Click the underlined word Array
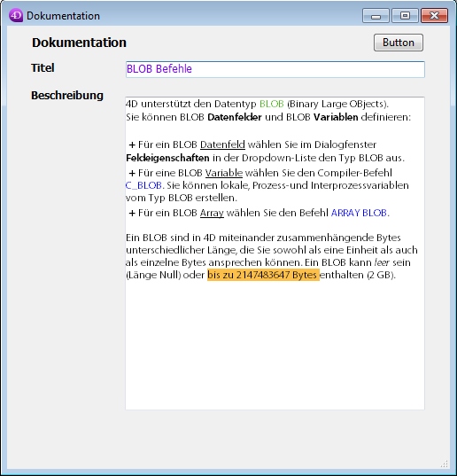This screenshot has width=457, height=476. click(212, 213)
